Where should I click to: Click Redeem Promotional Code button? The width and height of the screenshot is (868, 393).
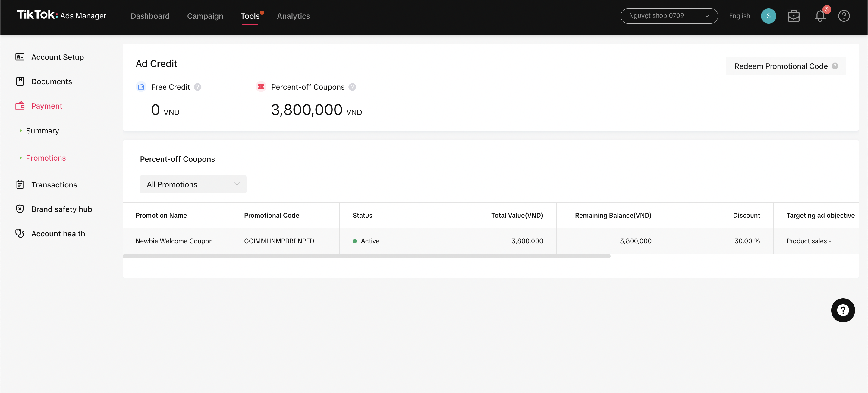pyautogui.click(x=780, y=66)
